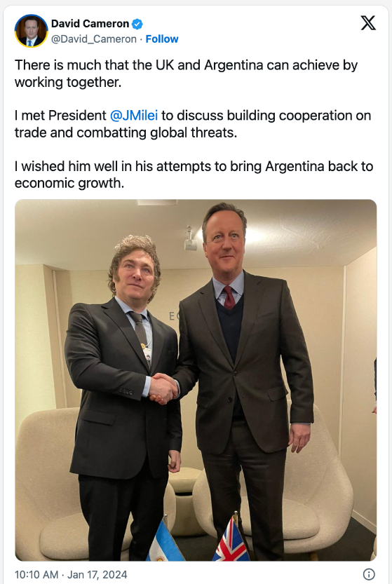Follow David Cameron's account

click(x=162, y=39)
